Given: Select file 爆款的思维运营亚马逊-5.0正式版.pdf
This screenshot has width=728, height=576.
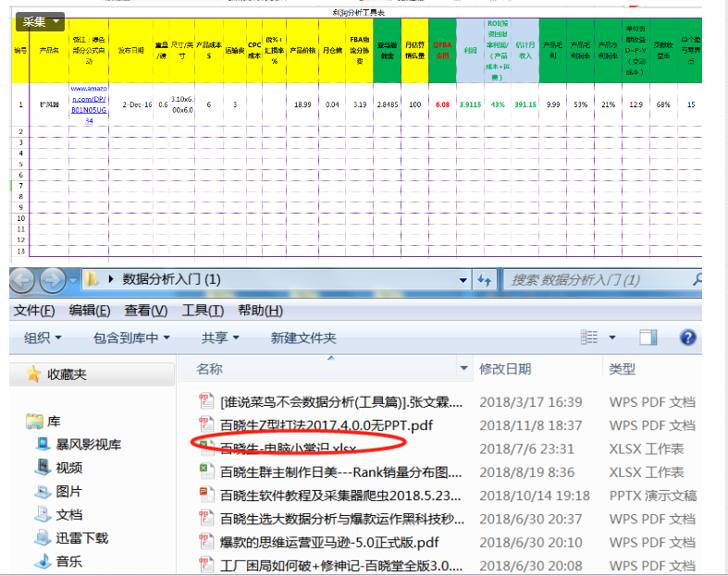Looking at the screenshot, I should (x=329, y=542).
